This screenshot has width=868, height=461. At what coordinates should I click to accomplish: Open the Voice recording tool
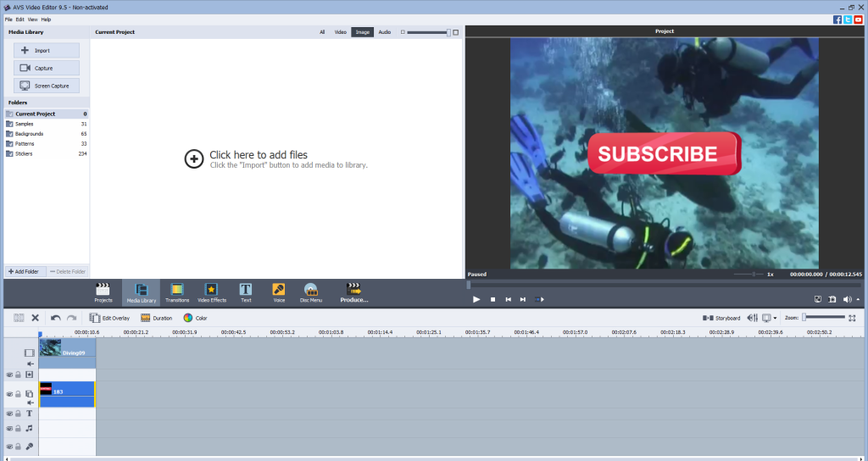pos(279,292)
